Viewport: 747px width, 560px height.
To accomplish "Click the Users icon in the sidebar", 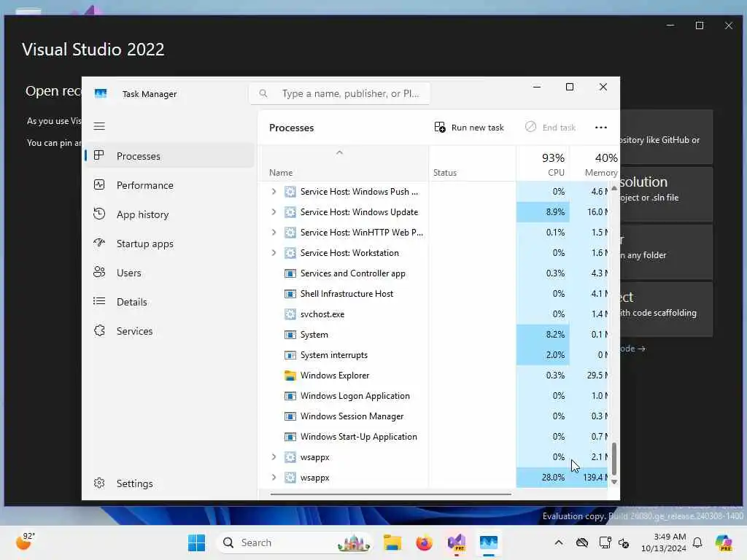I will tap(99, 272).
